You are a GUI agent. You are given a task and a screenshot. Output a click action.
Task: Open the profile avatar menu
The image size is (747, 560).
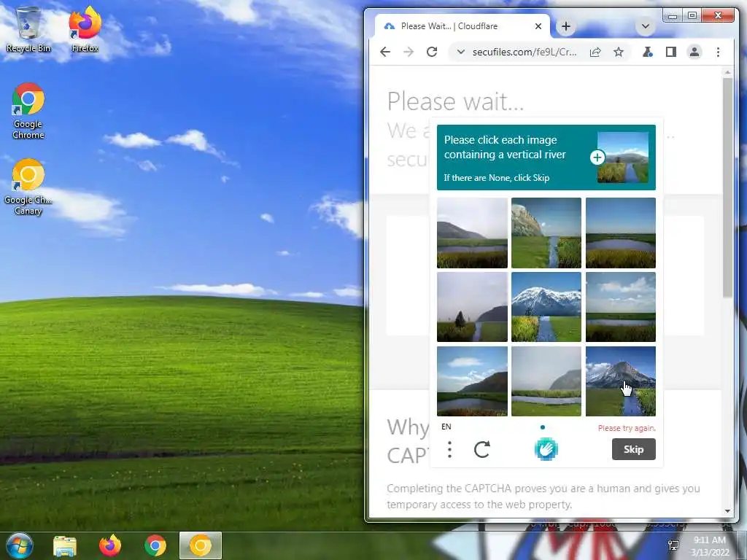(694, 52)
